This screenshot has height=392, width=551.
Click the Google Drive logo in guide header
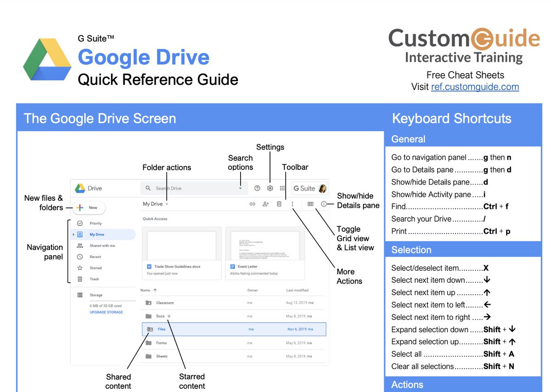(x=47, y=60)
